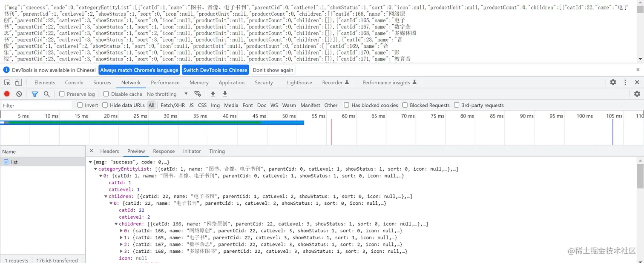Open the Performance insights tab
This screenshot has width=644, height=263.
pos(389,83)
